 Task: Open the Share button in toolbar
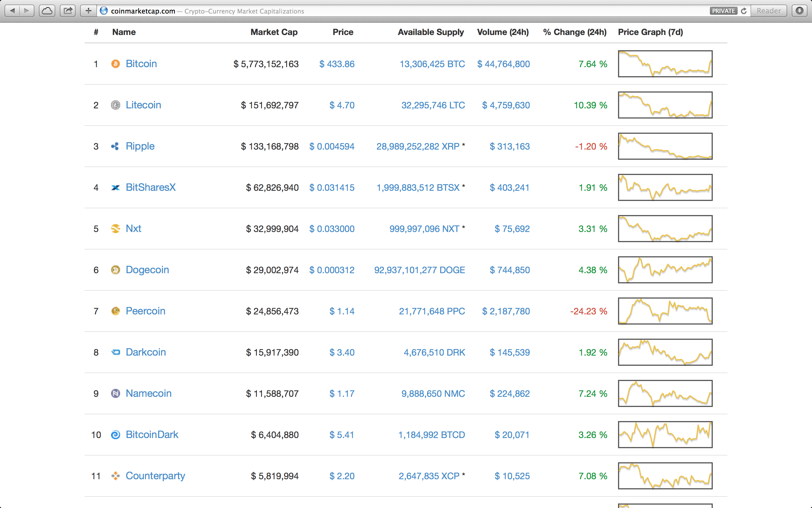[x=68, y=11]
